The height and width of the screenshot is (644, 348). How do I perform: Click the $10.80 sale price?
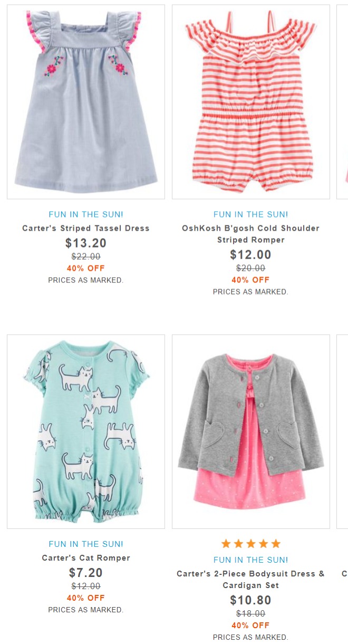[x=251, y=600]
